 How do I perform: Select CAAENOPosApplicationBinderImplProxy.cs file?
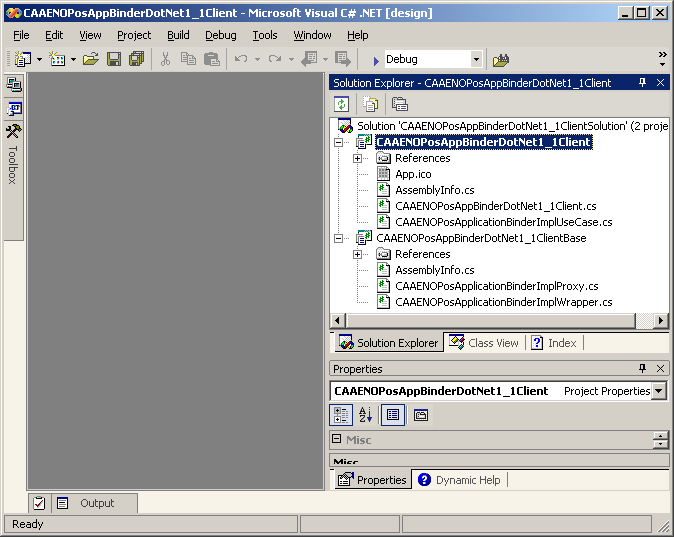pos(496,286)
